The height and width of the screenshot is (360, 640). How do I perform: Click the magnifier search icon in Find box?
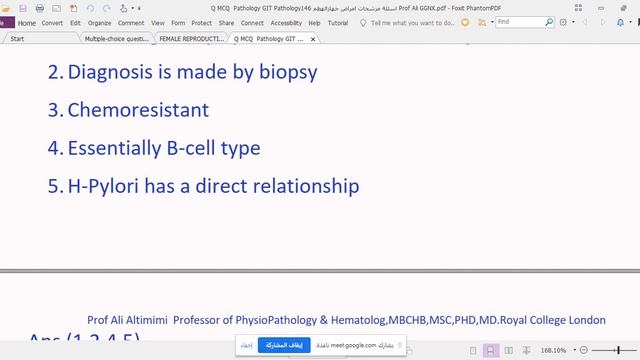[549, 22]
